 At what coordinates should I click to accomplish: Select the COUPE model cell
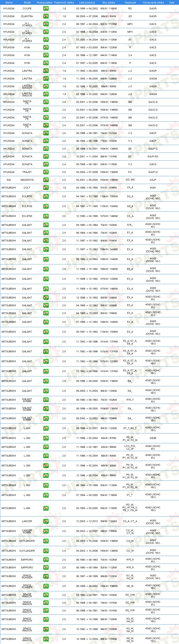27,8
